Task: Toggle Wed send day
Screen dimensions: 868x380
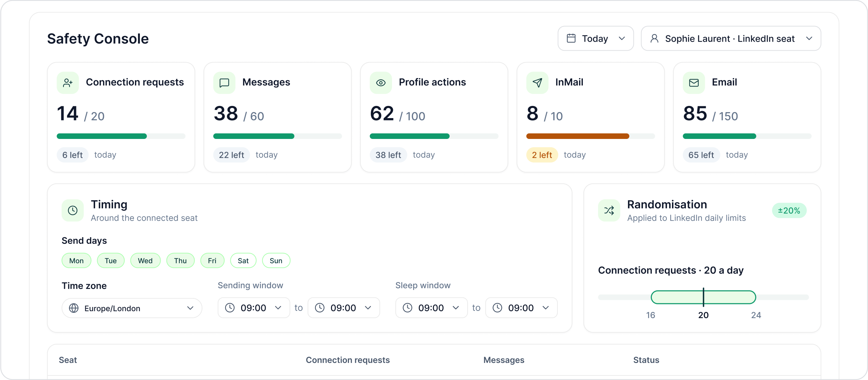Action: 145,261
